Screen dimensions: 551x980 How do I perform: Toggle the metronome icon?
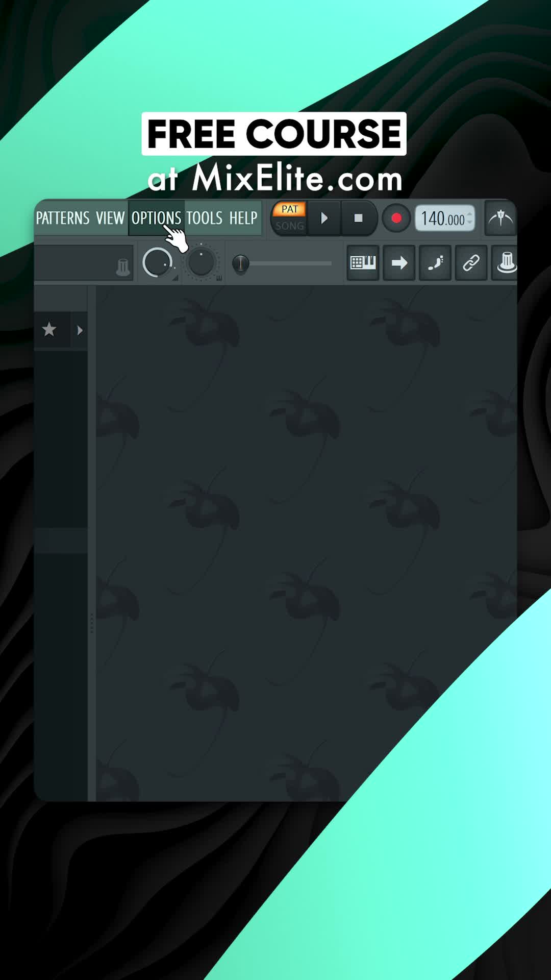[500, 218]
